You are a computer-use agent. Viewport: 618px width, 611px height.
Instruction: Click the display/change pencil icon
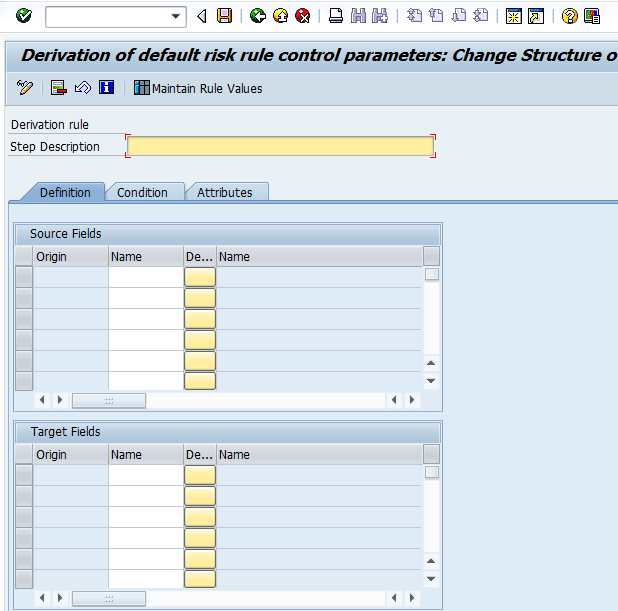(x=25, y=88)
